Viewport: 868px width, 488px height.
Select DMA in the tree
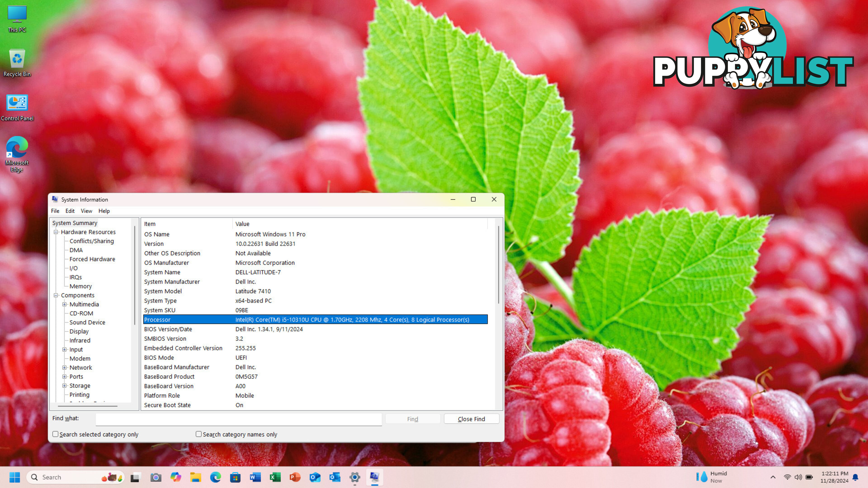point(76,250)
